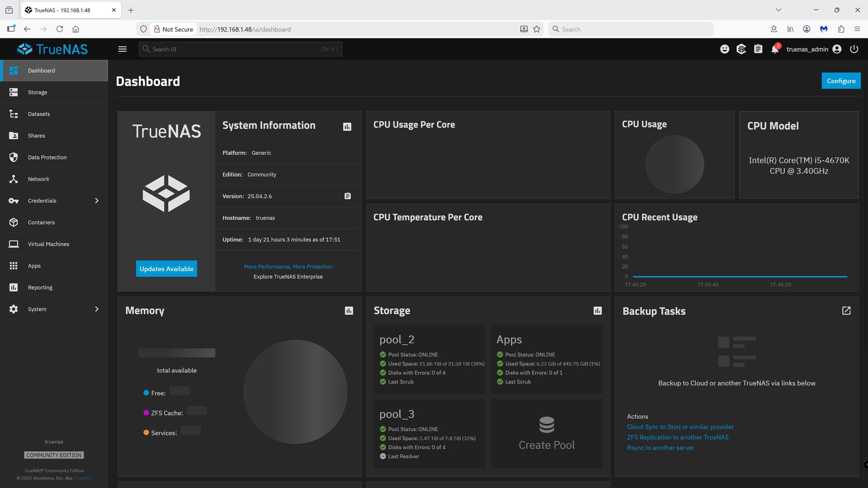
Task: Click the power button icon
Action: point(854,49)
